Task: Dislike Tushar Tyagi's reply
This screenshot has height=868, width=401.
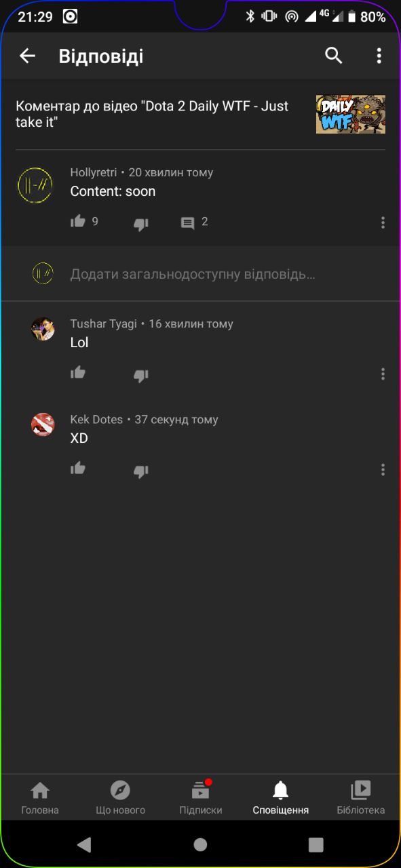Action: (140, 375)
